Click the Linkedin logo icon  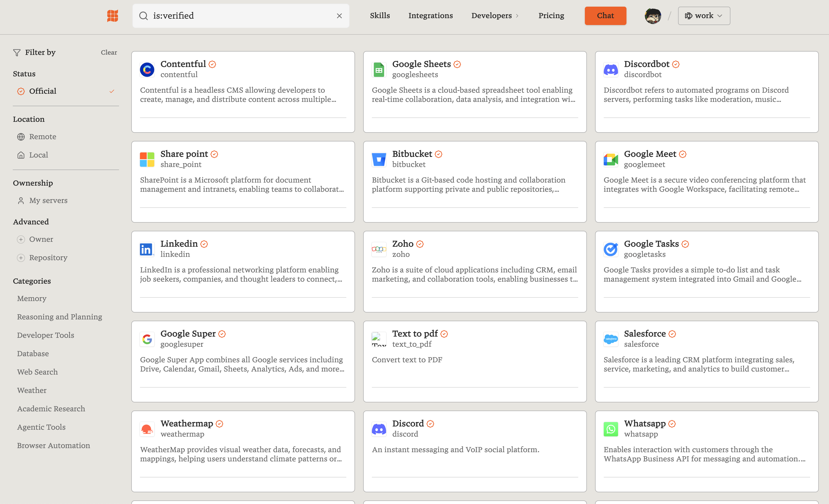(x=147, y=249)
